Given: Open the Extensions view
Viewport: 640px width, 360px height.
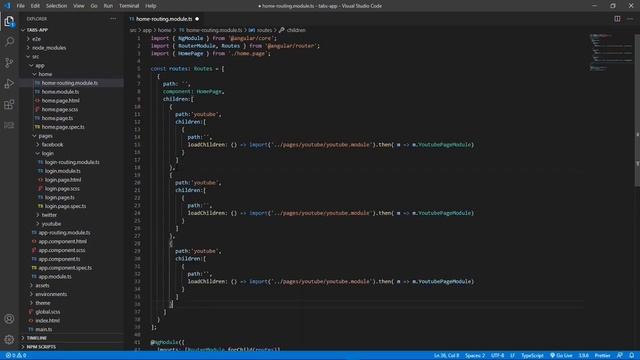Looking at the screenshot, I should pyautogui.click(x=9, y=104).
